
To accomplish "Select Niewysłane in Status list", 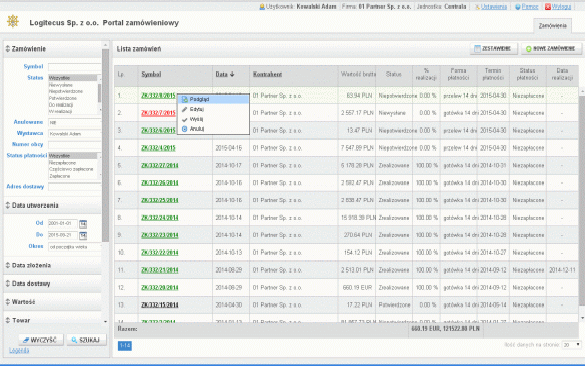I will point(61,85).
